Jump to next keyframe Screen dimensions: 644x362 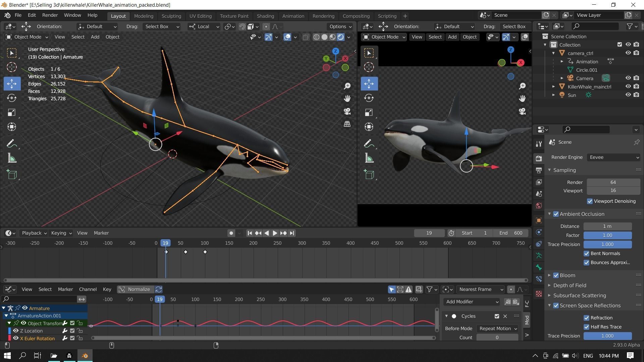tap(283, 233)
